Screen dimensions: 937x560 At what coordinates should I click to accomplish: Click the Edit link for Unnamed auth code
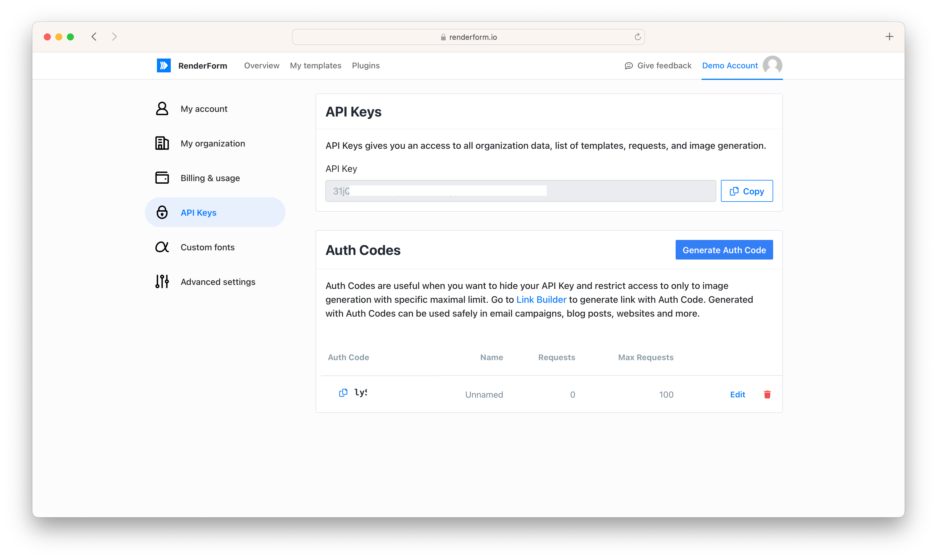pyautogui.click(x=738, y=393)
